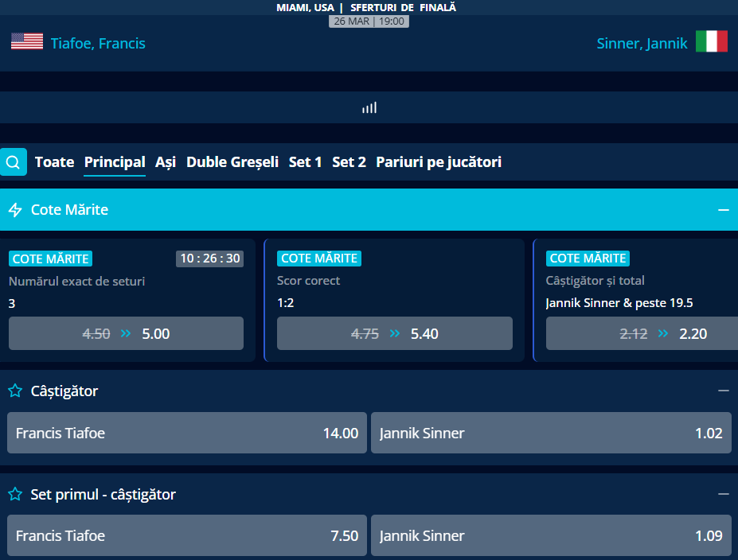Select the Set 1 tab
The width and height of the screenshot is (738, 560).
click(x=305, y=162)
